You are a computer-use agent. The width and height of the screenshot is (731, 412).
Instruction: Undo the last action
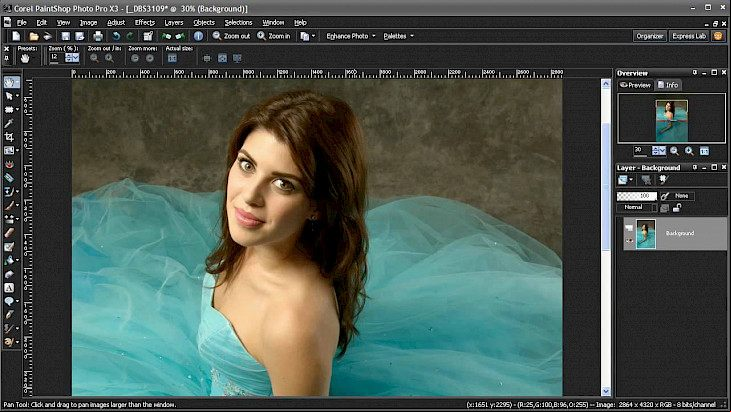click(x=116, y=36)
